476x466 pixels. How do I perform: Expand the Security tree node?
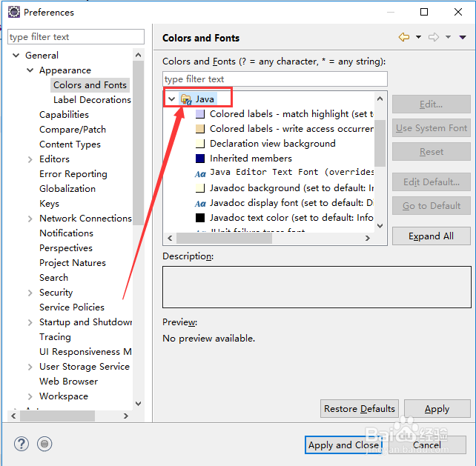(x=30, y=293)
